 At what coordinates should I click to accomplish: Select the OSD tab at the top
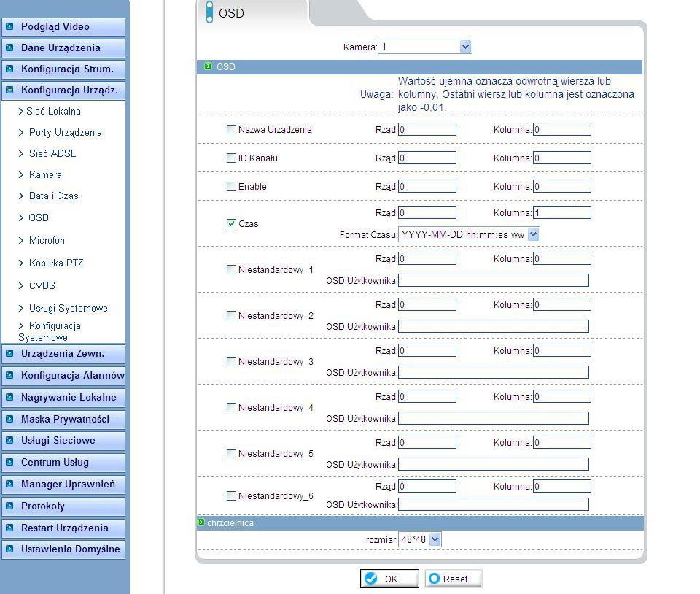(x=252, y=12)
